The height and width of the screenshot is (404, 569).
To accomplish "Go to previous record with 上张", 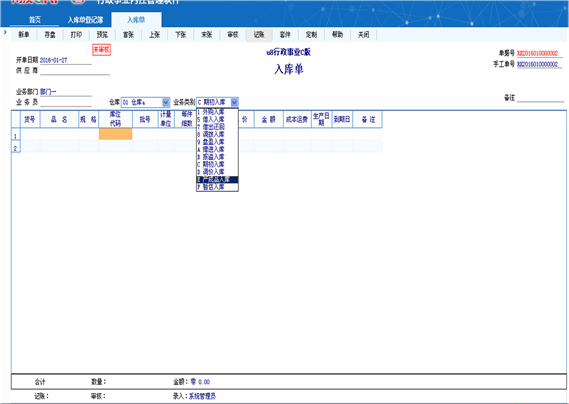I will click(154, 35).
